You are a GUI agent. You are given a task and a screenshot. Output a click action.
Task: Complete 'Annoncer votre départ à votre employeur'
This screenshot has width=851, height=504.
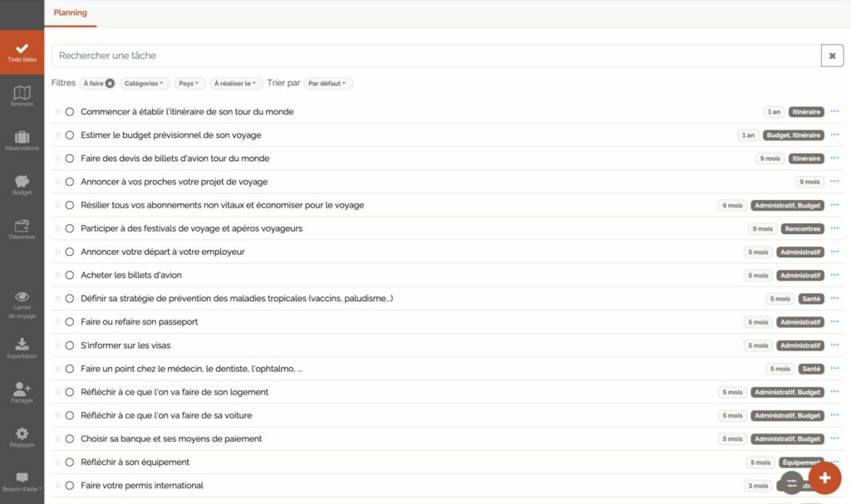70,252
